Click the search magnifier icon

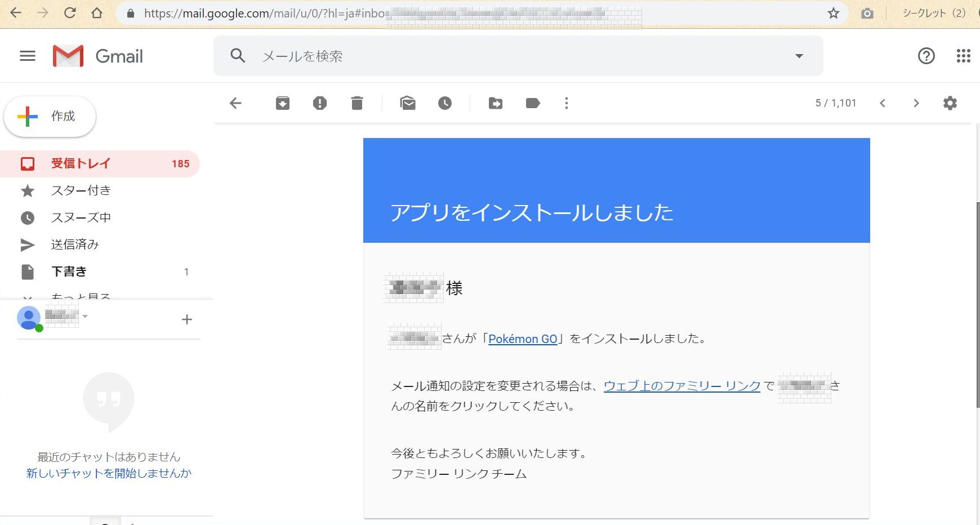coord(238,55)
